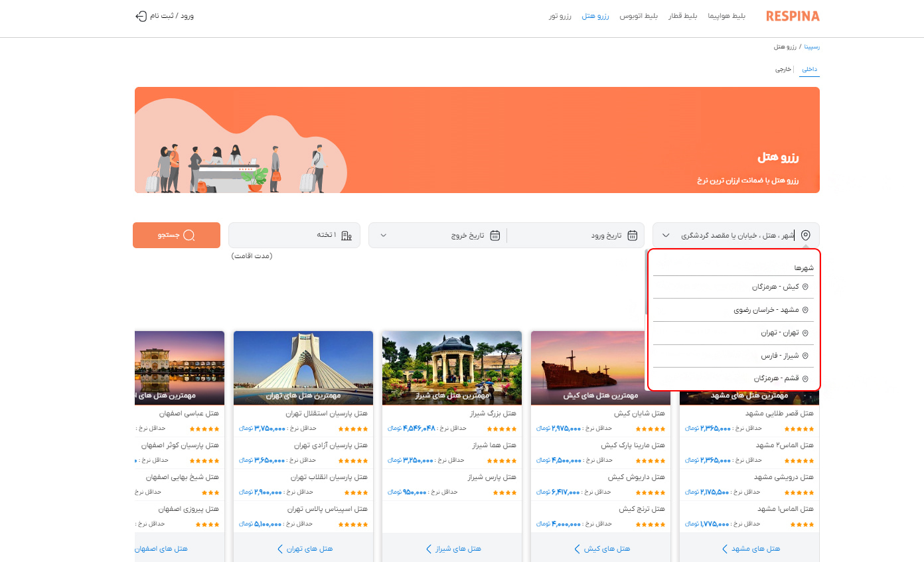The height and width of the screenshot is (562, 924).
Task: Click the login arrow icon beside ورود / ثبت نام
Action: point(141,16)
